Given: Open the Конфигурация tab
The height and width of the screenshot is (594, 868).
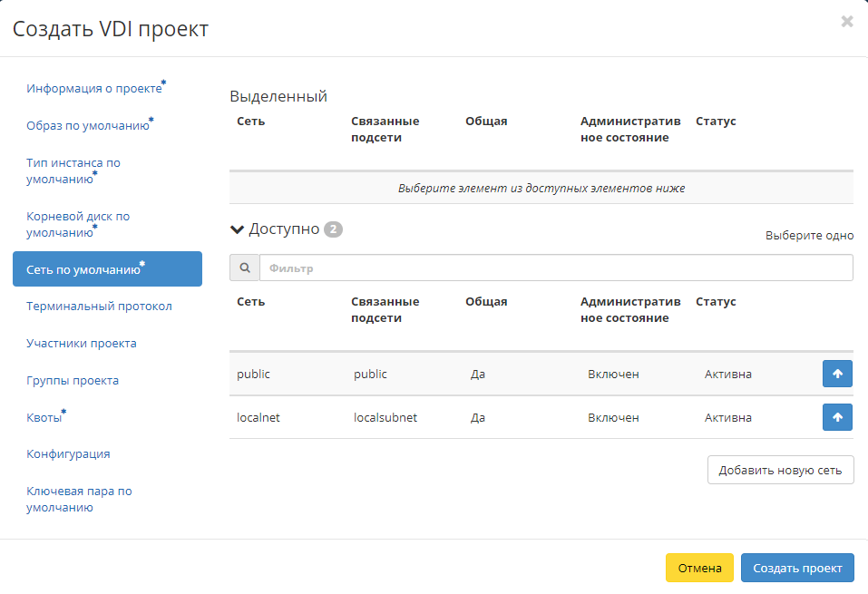Looking at the screenshot, I should (68, 454).
